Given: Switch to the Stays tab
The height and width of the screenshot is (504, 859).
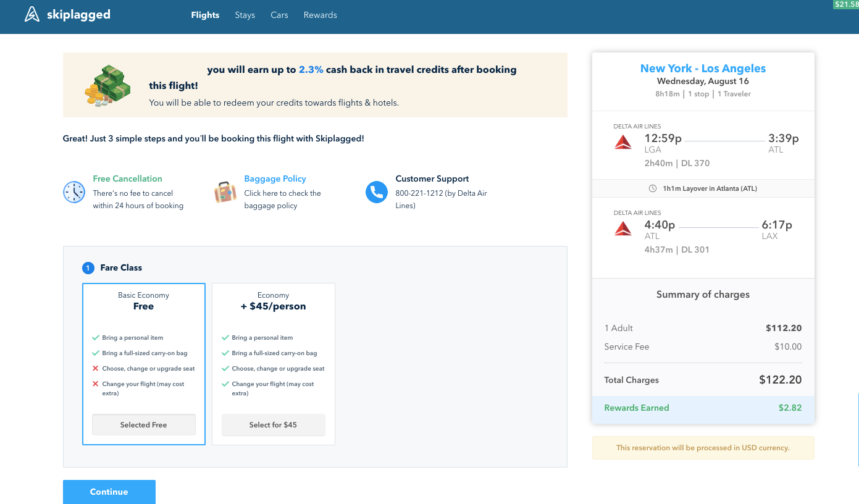Looking at the screenshot, I should coord(245,15).
